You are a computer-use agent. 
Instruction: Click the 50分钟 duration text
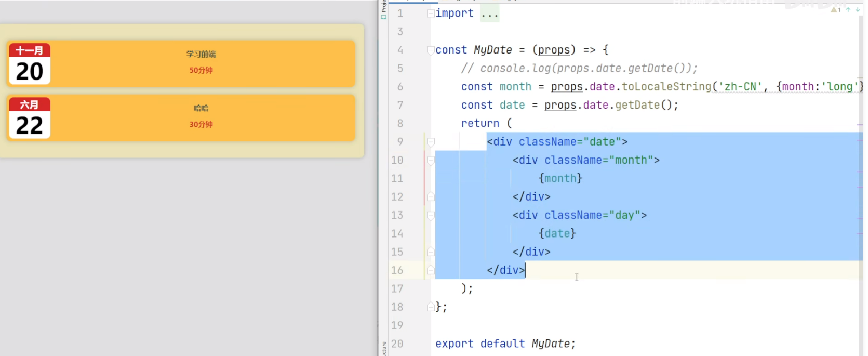(201, 70)
